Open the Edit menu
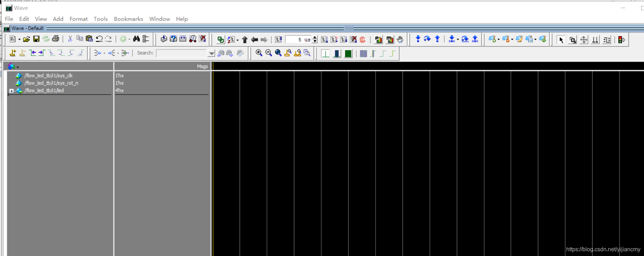This screenshot has height=256, width=644. coord(24,19)
